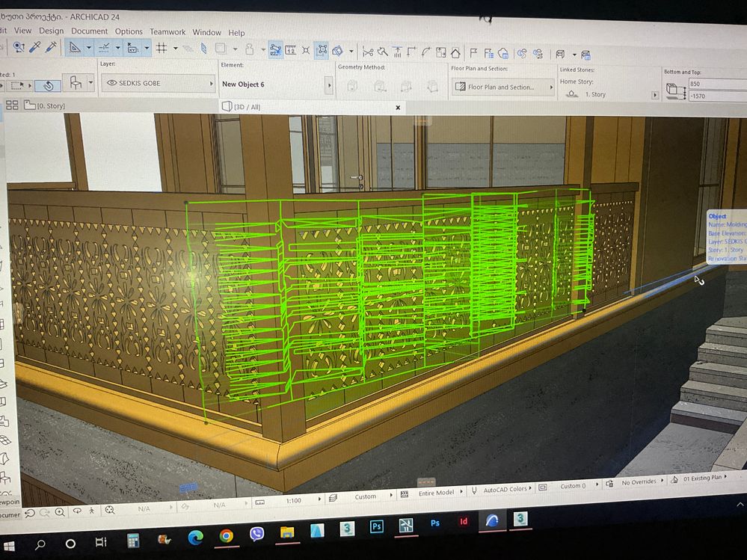
Task: Click the Orbit icon in status bar
Action: (x=77, y=511)
